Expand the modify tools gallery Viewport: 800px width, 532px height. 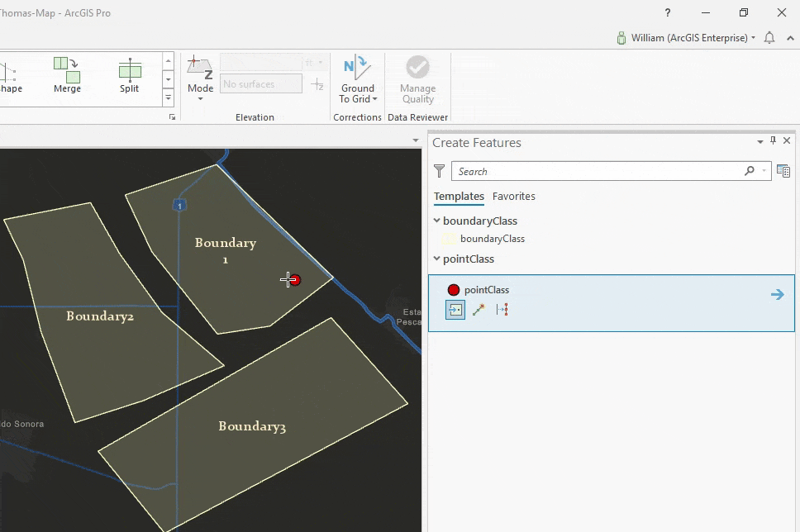(x=169, y=97)
